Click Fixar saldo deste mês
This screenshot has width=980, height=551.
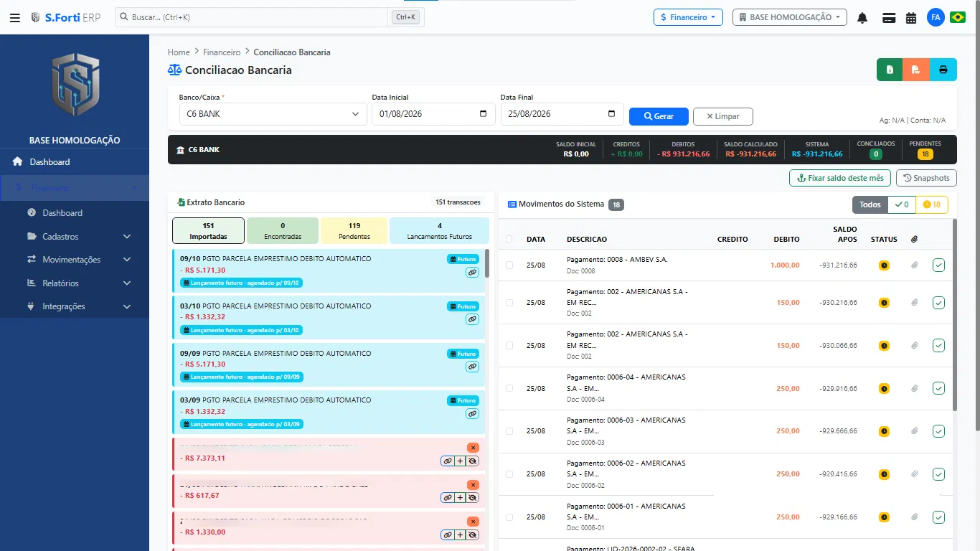click(840, 178)
